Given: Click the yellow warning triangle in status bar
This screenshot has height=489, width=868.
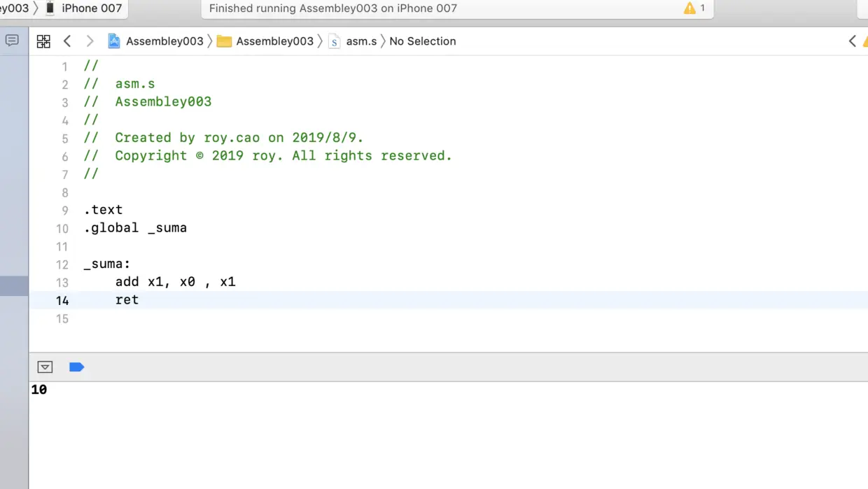Looking at the screenshot, I should pyautogui.click(x=689, y=8).
